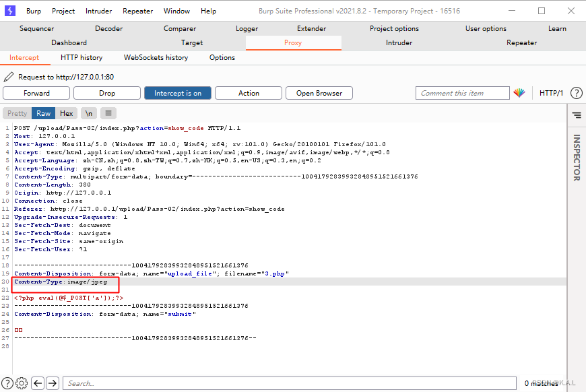Click the Search field at bottom
This screenshot has width=586, height=392.
click(x=290, y=383)
